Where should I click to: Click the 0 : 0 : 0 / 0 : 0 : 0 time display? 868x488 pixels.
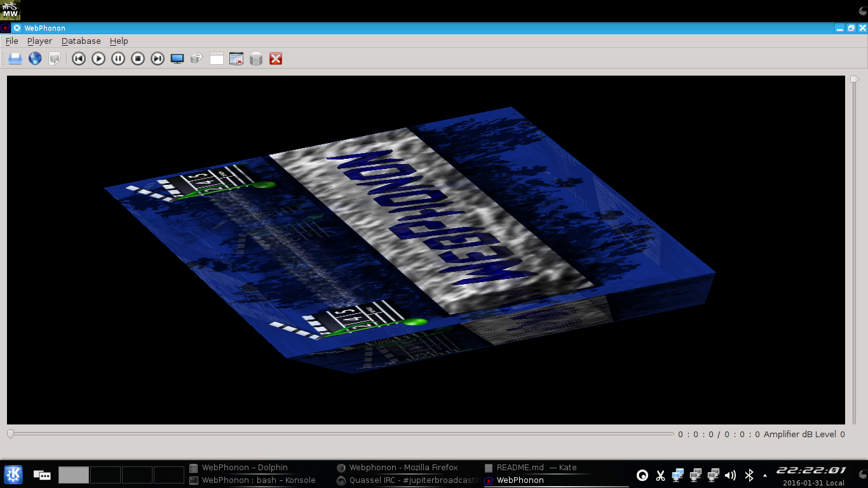[x=719, y=435]
